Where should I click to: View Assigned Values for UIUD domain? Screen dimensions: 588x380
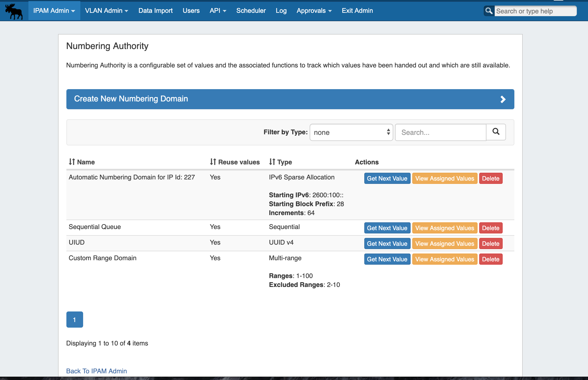[444, 243]
